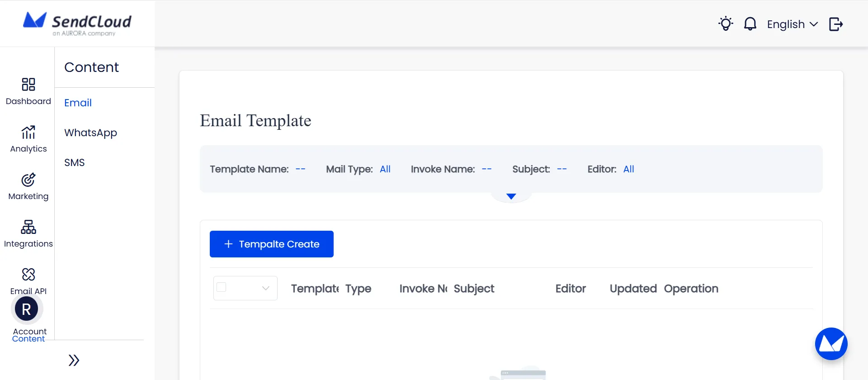The width and height of the screenshot is (868, 380).
Task: Open the Analytics section icon
Action: [28, 132]
